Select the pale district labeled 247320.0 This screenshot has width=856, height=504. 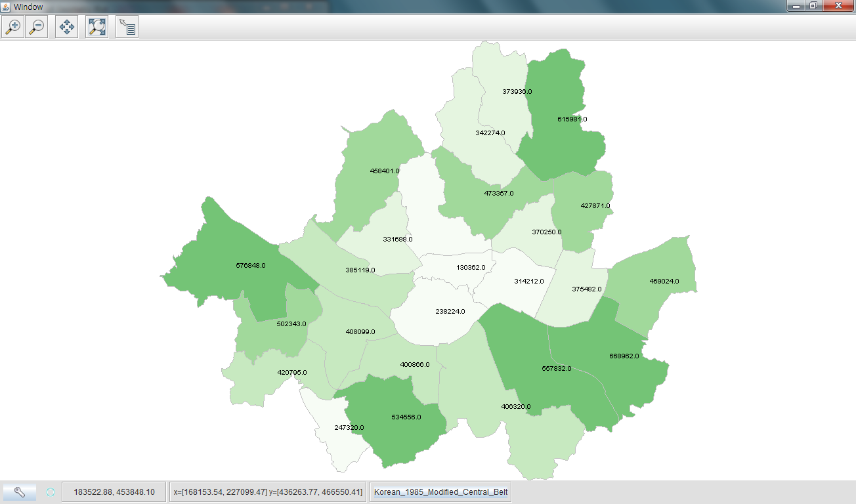[x=347, y=427]
